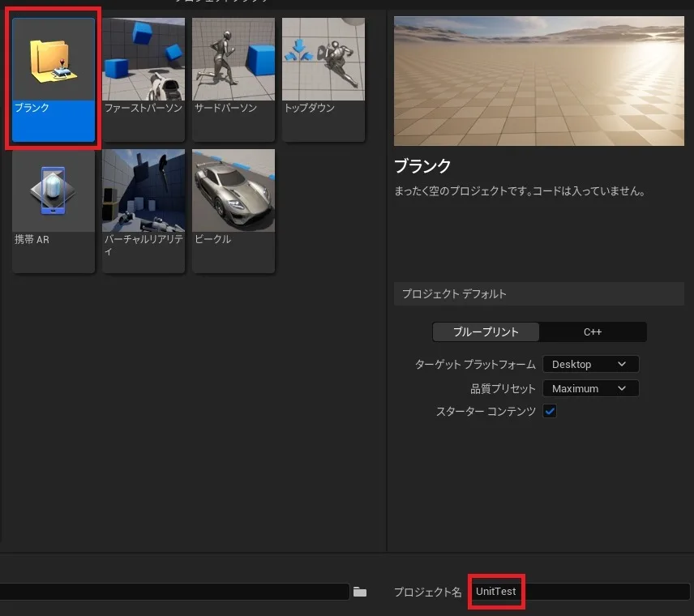Switch project type to C++
The width and height of the screenshot is (694, 616).
point(593,332)
